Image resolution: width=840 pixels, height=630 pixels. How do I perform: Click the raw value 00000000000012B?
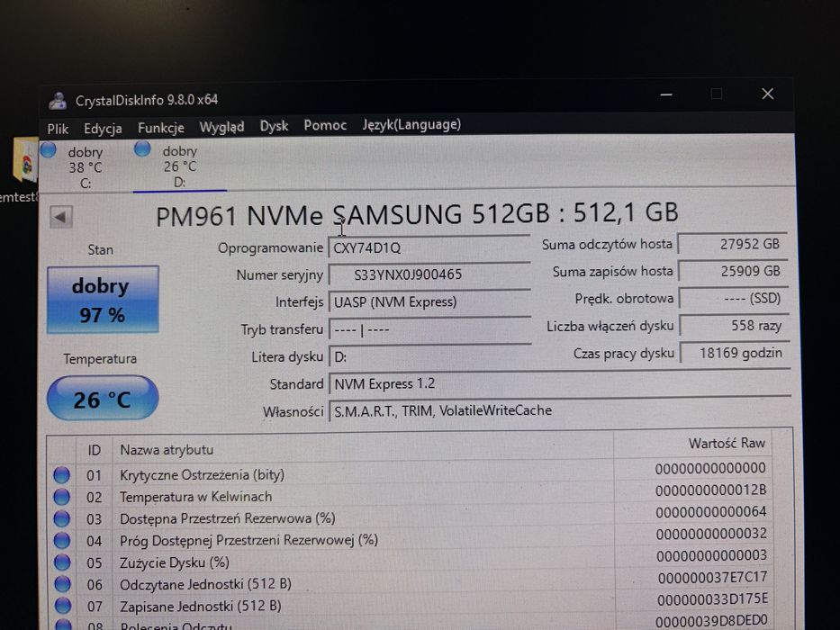tap(711, 490)
